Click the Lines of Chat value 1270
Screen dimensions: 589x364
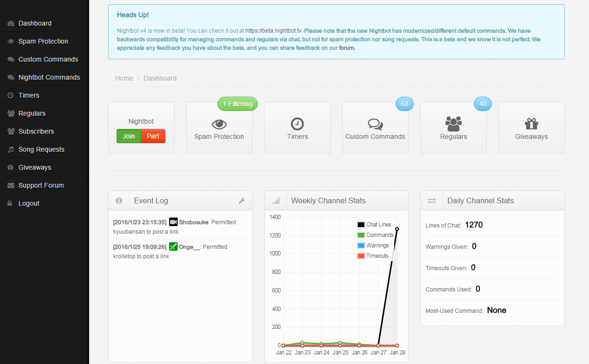click(474, 225)
